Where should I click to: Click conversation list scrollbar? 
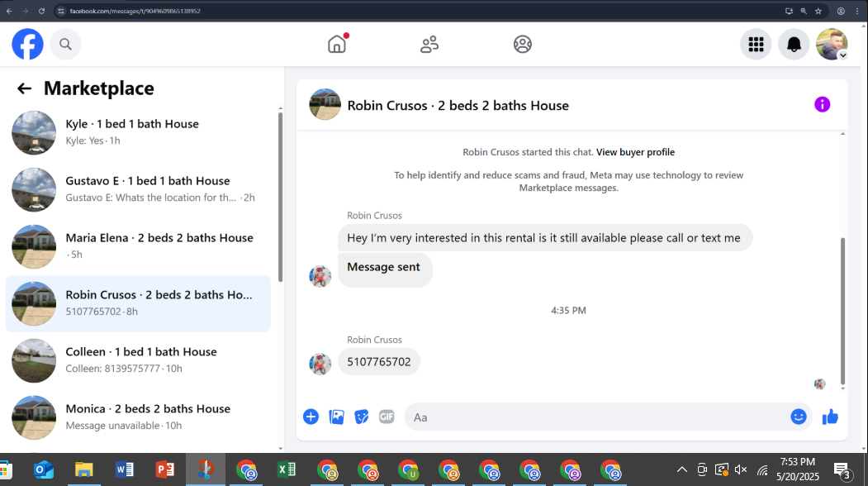(280, 197)
